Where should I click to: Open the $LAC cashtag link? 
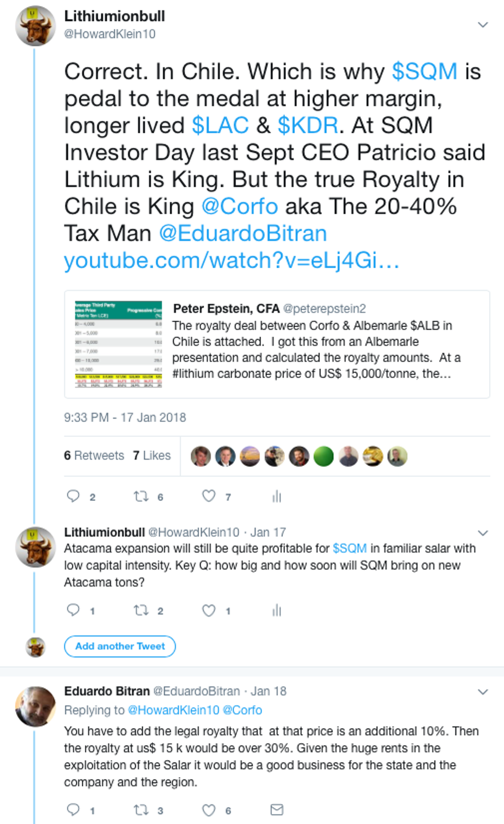point(220,126)
